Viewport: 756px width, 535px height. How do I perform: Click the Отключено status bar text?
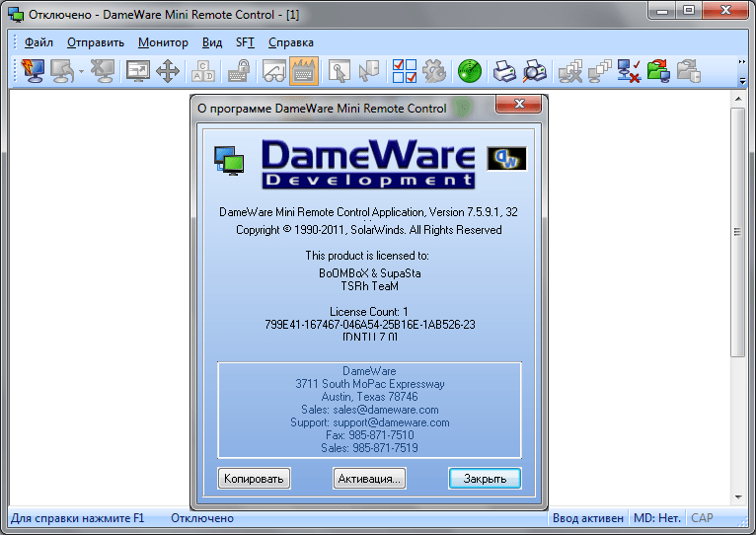(202, 518)
